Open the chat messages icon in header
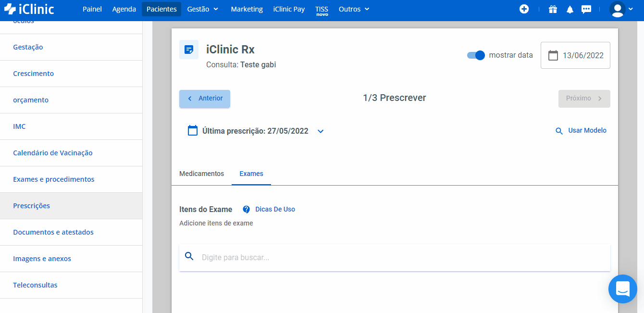This screenshot has height=313, width=644. pyautogui.click(x=586, y=9)
